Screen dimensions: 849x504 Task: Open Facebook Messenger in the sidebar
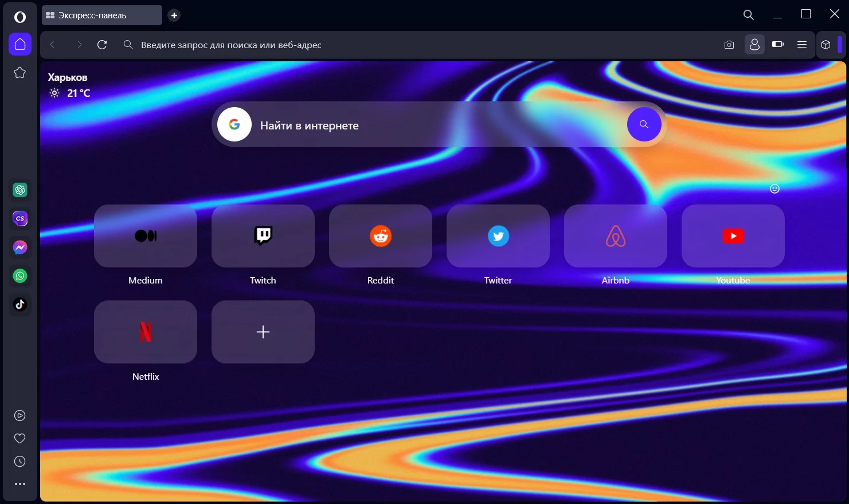20,247
